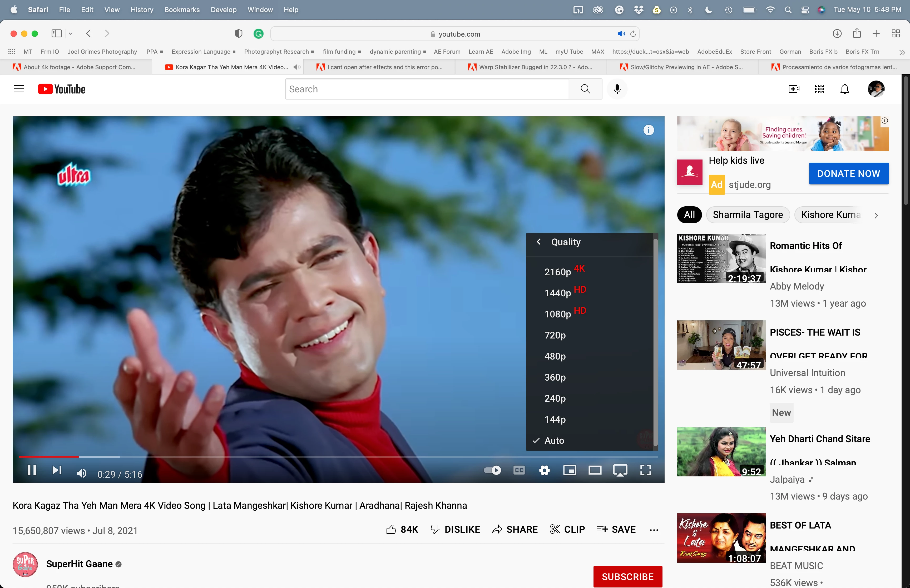
Task: Open YouTube player settings gear
Action: (x=544, y=470)
